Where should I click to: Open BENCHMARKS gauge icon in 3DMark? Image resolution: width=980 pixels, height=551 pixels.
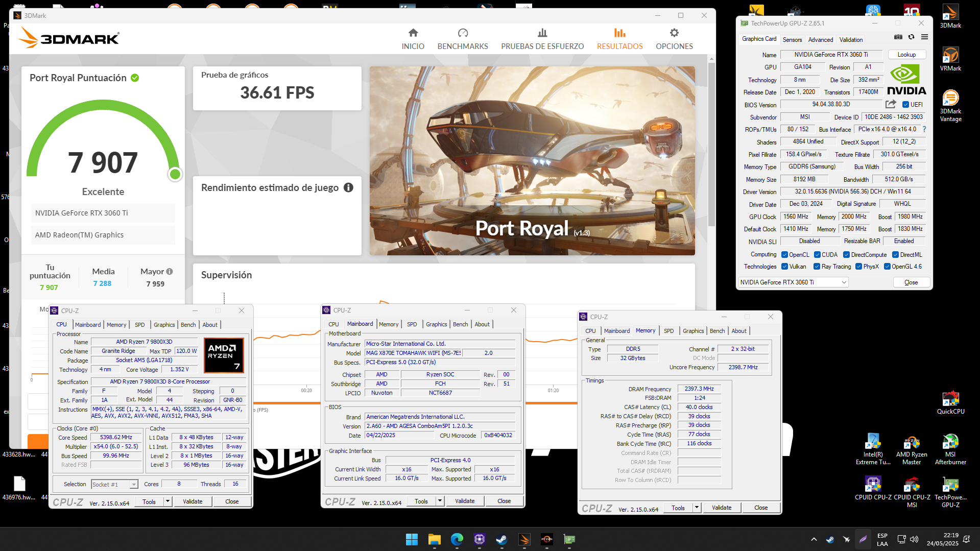(463, 33)
